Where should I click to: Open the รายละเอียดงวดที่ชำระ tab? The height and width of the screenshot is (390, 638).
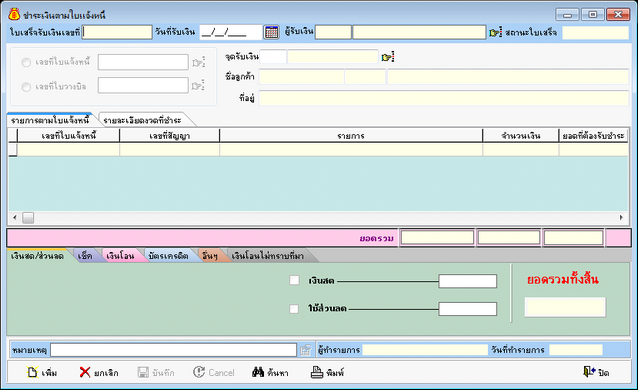142,120
